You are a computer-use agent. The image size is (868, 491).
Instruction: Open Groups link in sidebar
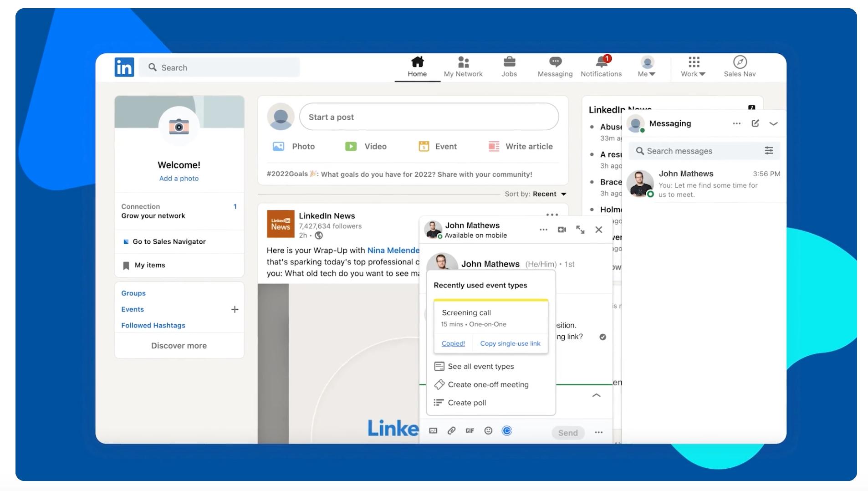tap(133, 293)
